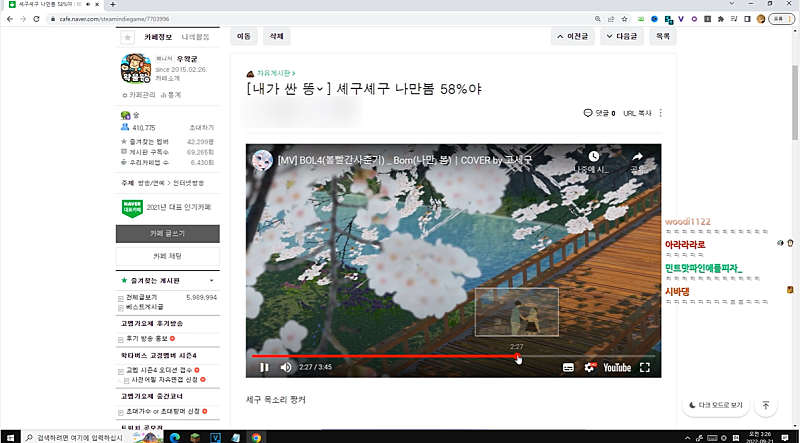Toggle Chrome side panel
This screenshot has height=443, width=800.
pos(747,19)
